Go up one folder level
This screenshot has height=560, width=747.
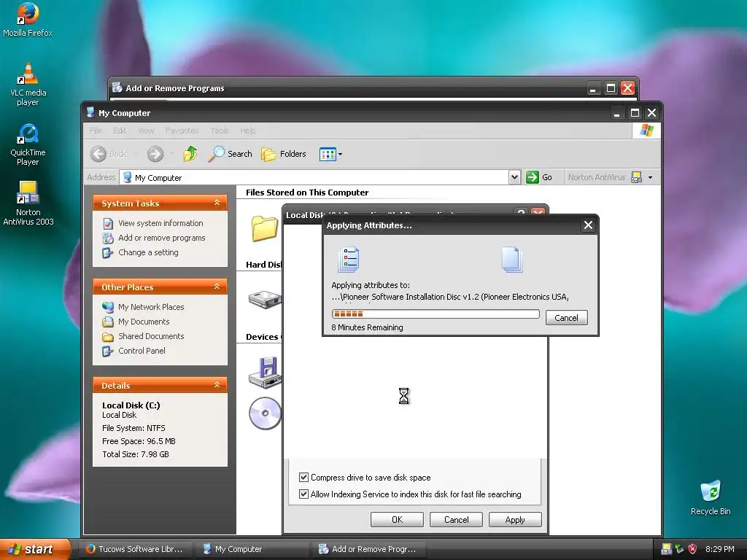coord(190,154)
